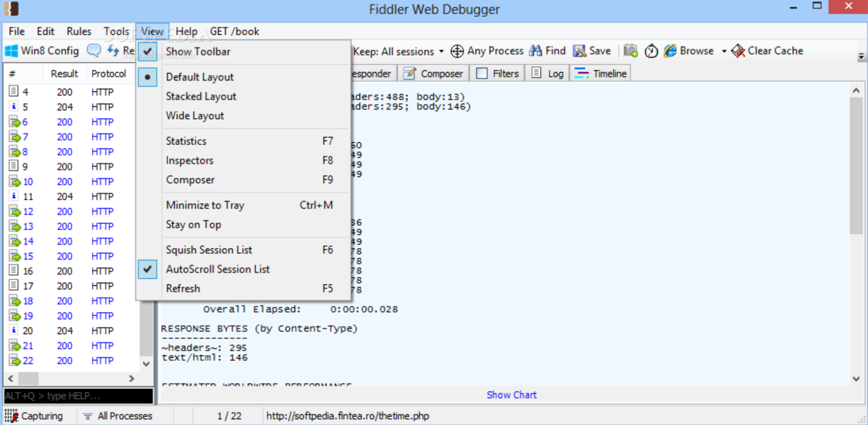The image size is (868, 425).
Task: Expand the toolbar overflow arrow
Action: click(x=861, y=56)
